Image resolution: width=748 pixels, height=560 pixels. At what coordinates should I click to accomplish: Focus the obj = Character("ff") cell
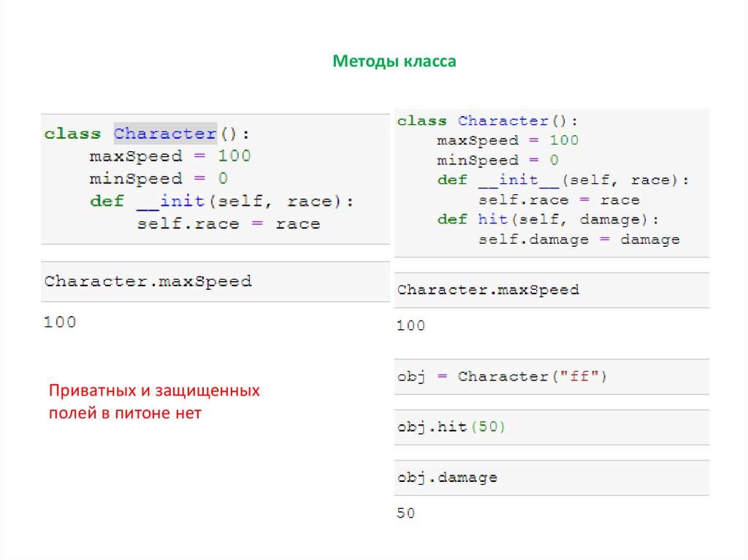tap(503, 377)
